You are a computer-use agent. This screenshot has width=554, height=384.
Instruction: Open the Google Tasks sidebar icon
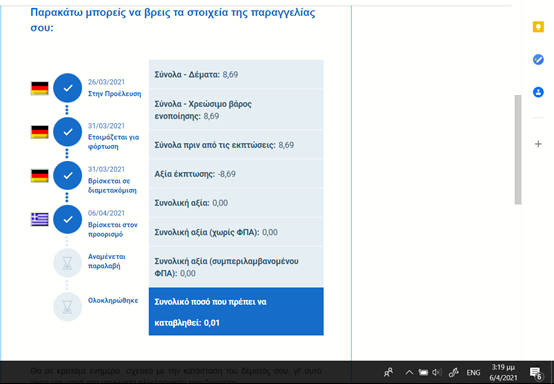click(538, 59)
